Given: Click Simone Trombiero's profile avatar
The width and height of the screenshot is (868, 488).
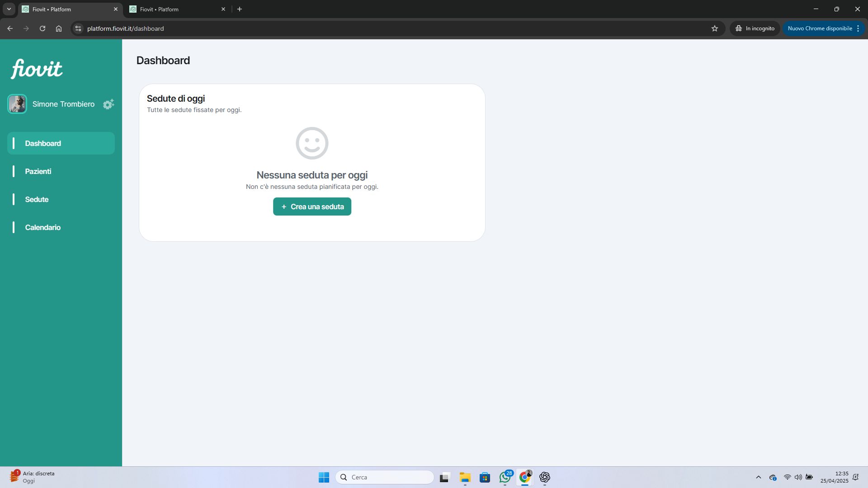Looking at the screenshot, I should click(17, 104).
